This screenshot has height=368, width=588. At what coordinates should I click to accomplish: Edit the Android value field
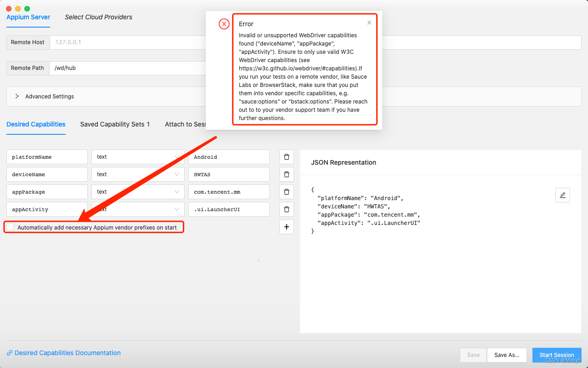pos(229,157)
